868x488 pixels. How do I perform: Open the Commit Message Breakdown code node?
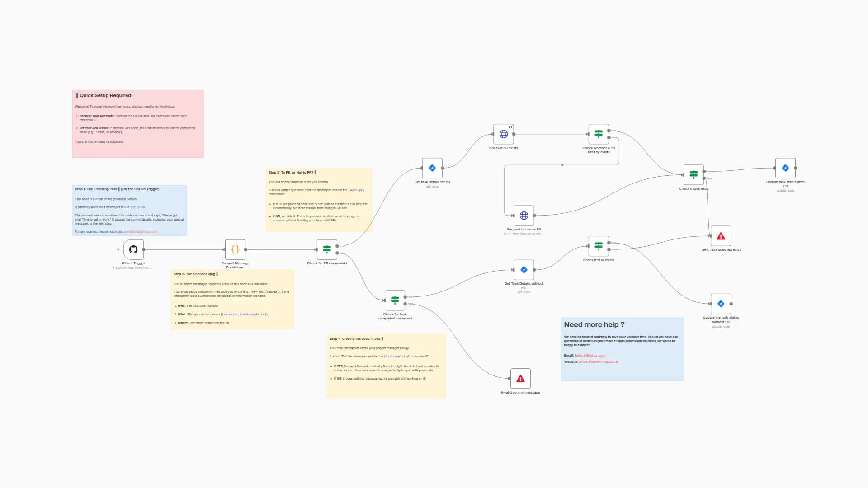235,249
